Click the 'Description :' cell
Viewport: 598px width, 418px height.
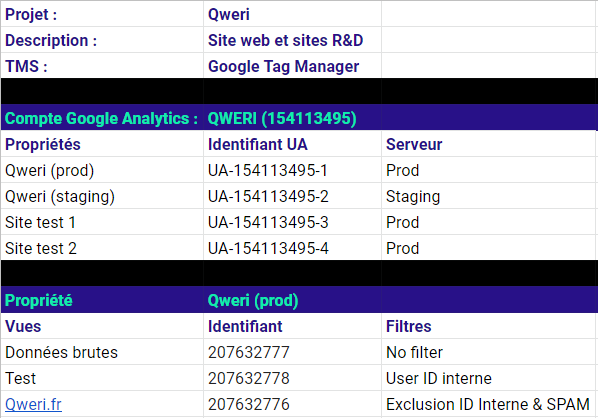(x=102, y=40)
